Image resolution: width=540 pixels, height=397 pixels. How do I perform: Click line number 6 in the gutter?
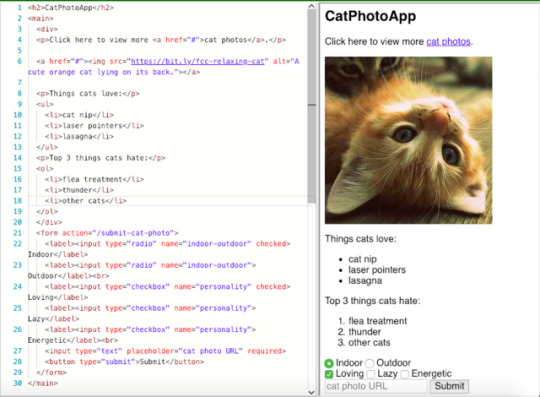20,61
